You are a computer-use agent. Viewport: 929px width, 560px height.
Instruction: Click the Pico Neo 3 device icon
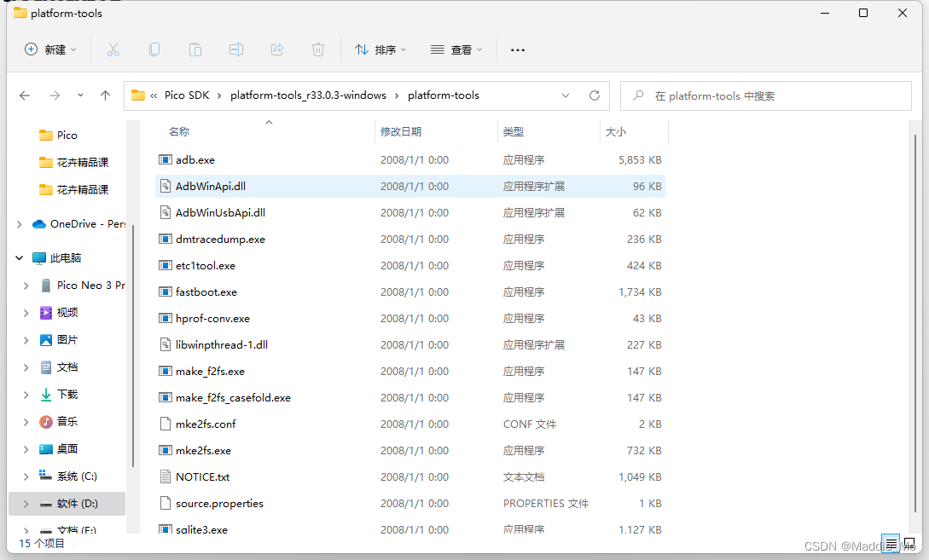(x=45, y=286)
